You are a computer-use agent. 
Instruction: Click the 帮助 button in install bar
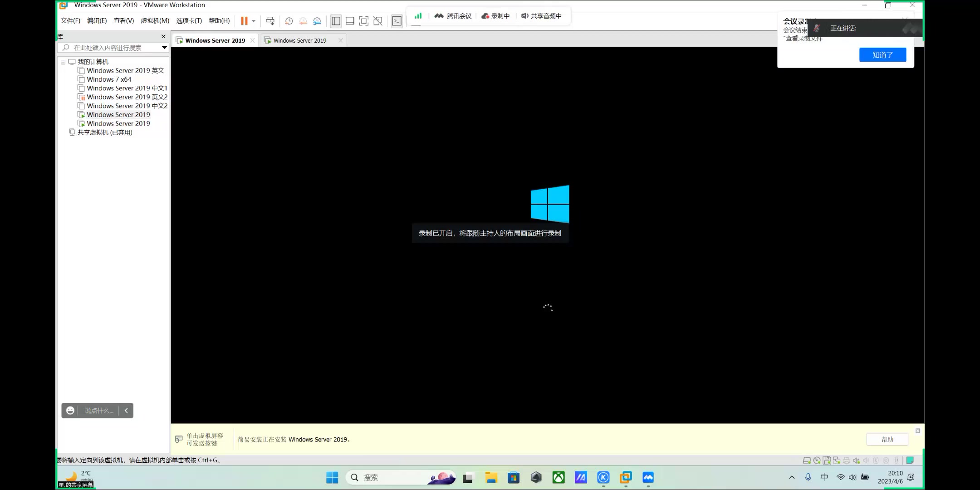887,439
